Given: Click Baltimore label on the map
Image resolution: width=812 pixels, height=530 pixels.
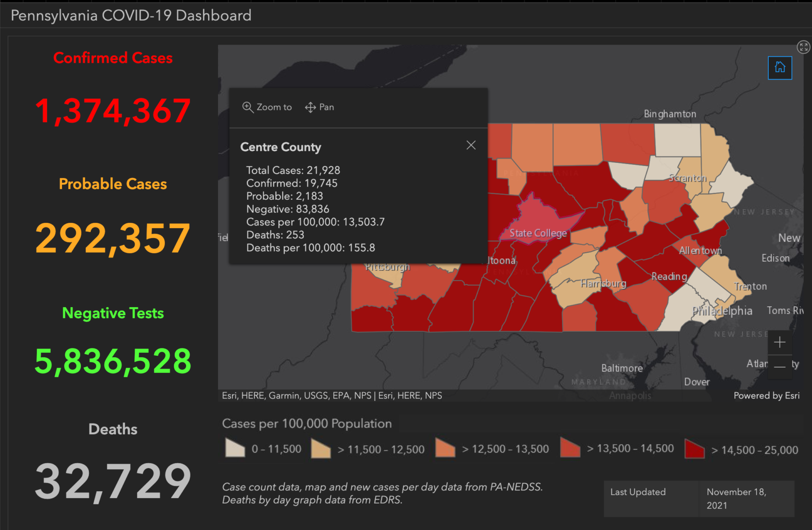Looking at the screenshot, I should click(622, 368).
